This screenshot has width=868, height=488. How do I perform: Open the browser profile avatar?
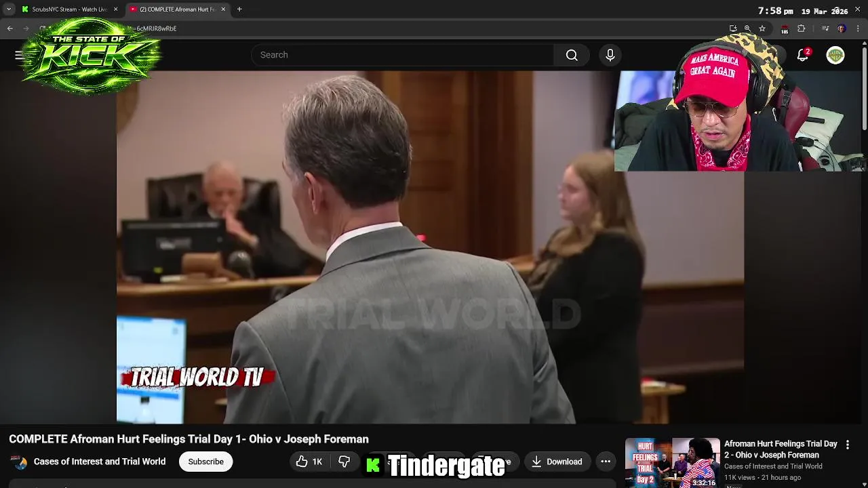[842, 28]
